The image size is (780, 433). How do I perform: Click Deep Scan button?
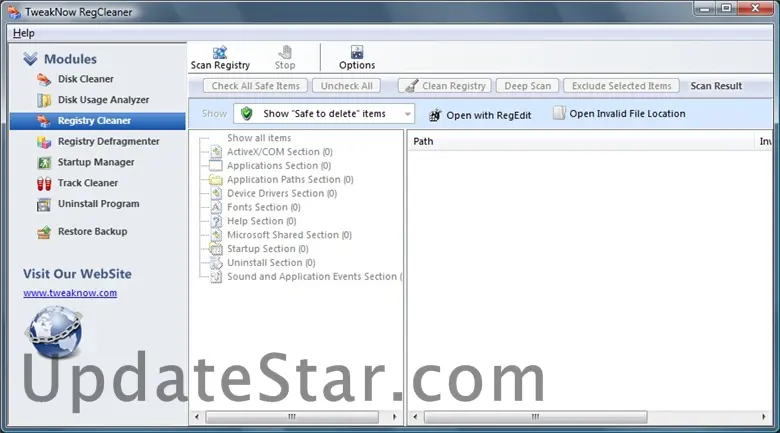[527, 86]
